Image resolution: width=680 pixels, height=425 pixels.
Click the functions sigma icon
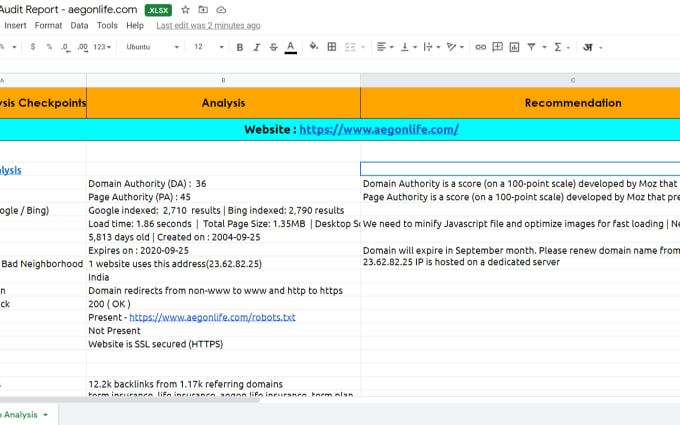pos(558,47)
